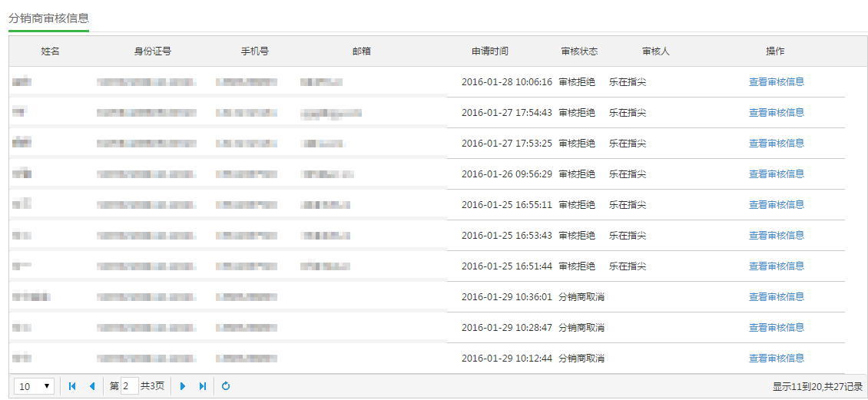Go to the previous page of records
Screen dimensions: 868x400
(92, 386)
